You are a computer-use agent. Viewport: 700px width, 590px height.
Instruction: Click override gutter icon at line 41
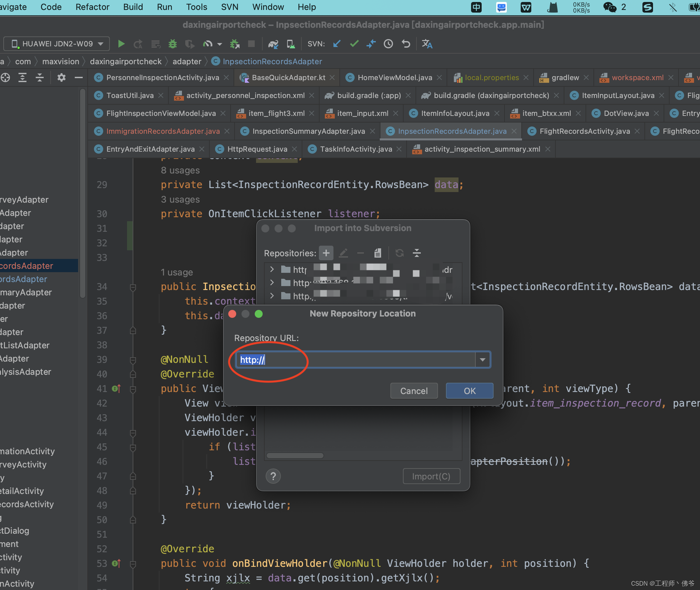116,389
